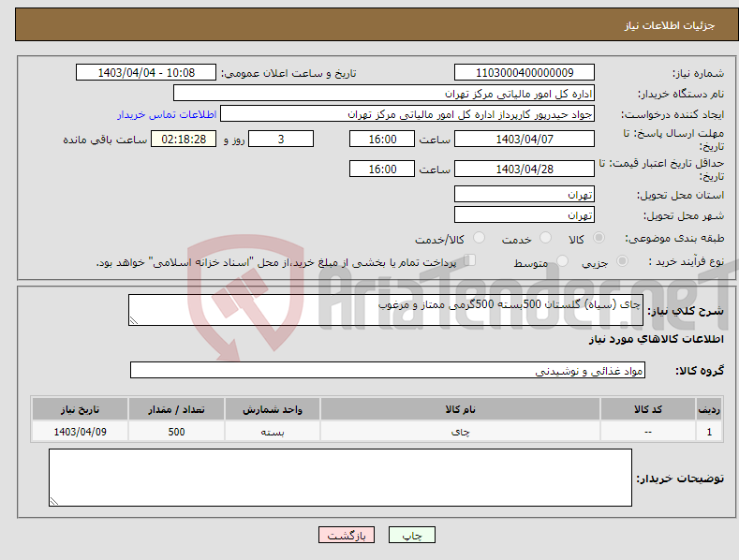Click the row number 1 cell
739x560 pixels.
pos(709,432)
